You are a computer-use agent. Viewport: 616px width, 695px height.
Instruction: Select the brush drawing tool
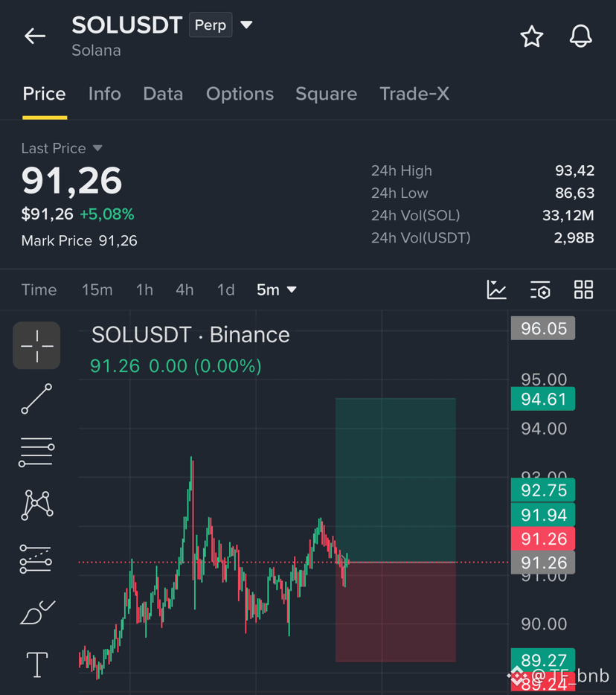pyautogui.click(x=37, y=612)
